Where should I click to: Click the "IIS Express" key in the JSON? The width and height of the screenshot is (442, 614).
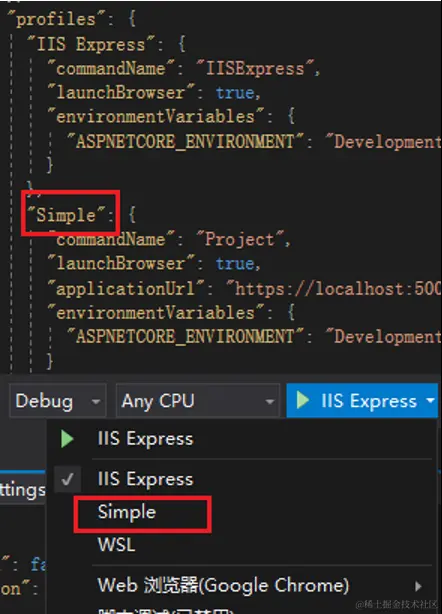(x=91, y=44)
